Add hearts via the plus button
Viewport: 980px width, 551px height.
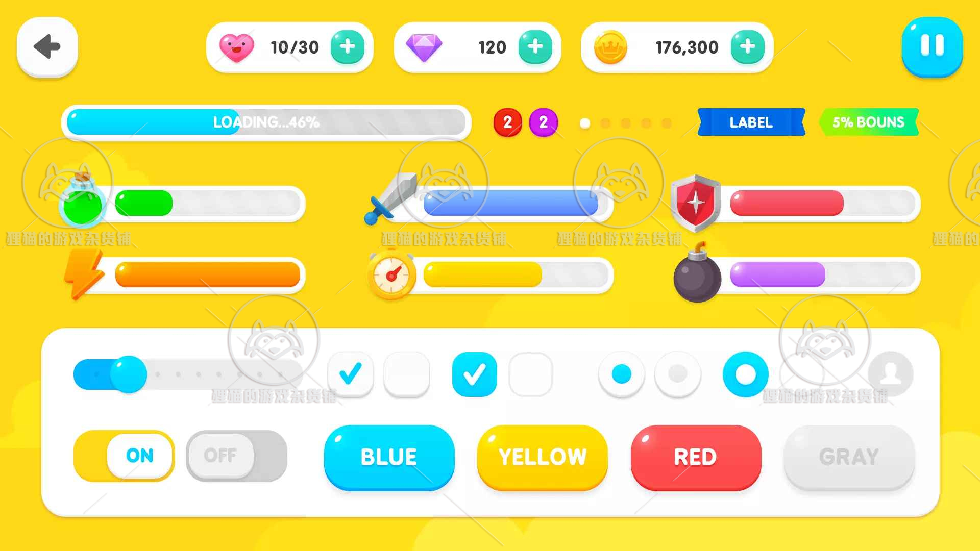(347, 46)
